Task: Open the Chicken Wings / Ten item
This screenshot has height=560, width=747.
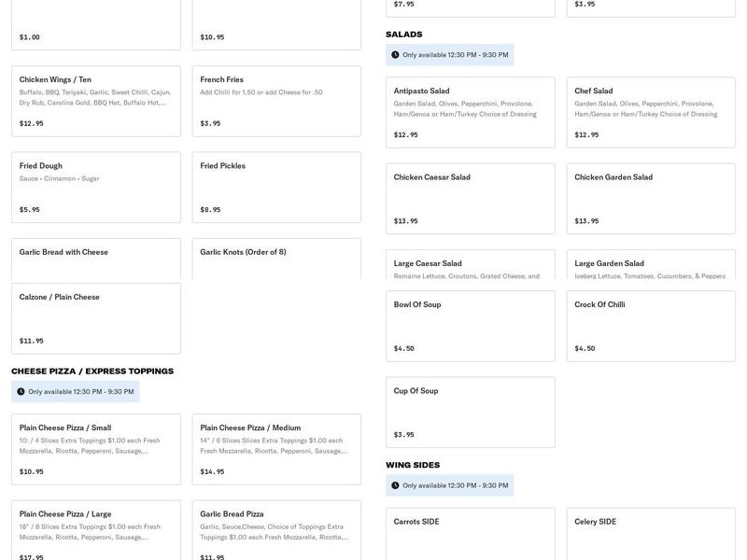Action: tap(95, 101)
